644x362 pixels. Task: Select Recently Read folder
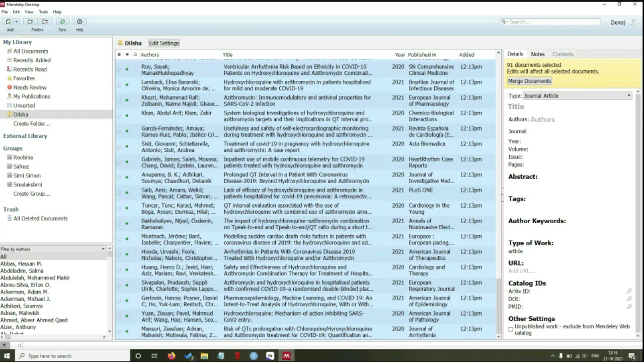pos(30,69)
